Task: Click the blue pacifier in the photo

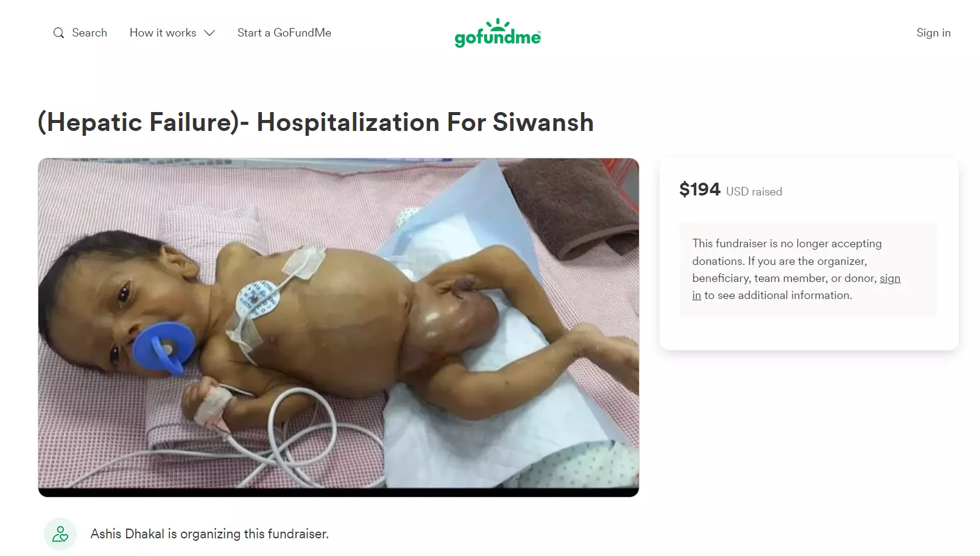Action: pos(163,346)
